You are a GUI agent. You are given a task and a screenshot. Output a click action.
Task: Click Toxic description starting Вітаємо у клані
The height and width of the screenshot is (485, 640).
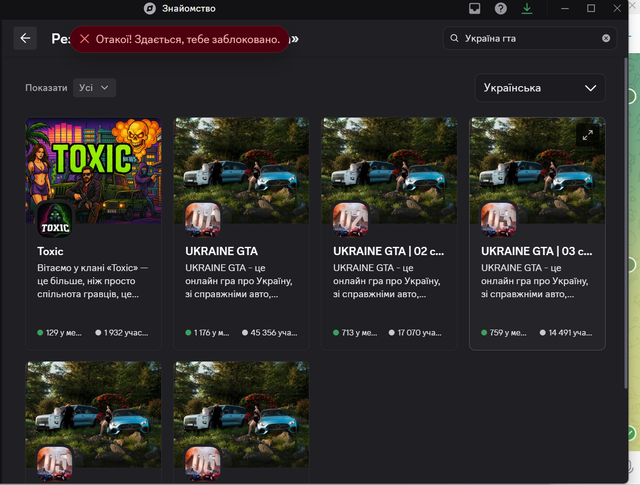[93, 281]
